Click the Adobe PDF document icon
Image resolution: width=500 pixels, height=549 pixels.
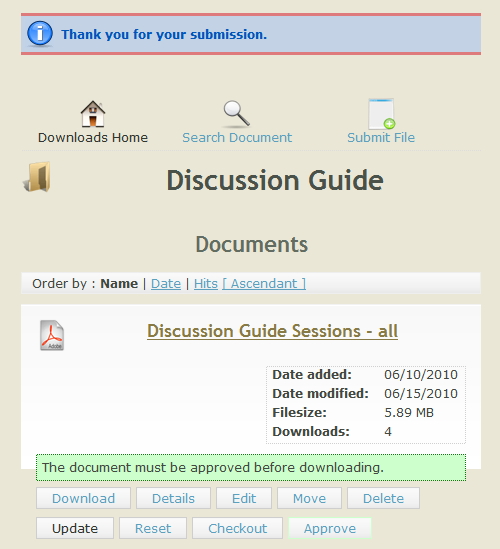coord(52,335)
